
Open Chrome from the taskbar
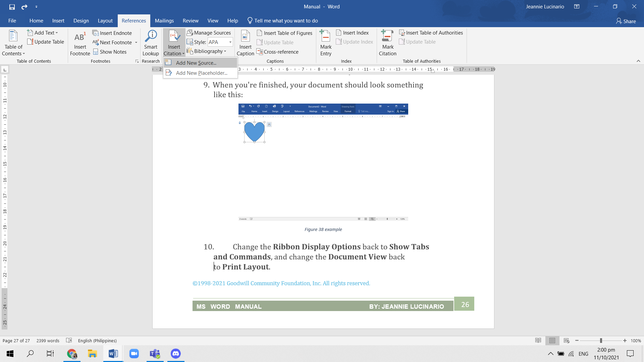(x=72, y=354)
